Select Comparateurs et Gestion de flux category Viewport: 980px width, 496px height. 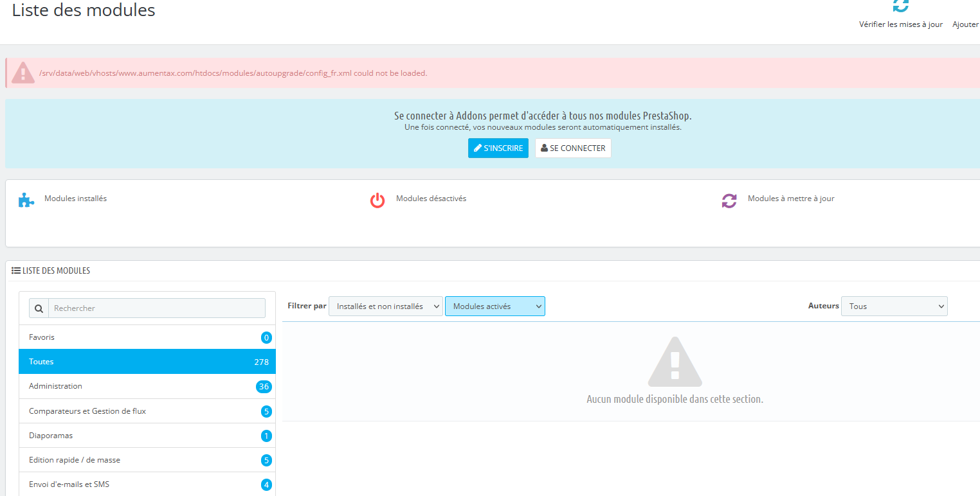(x=147, y=411)
